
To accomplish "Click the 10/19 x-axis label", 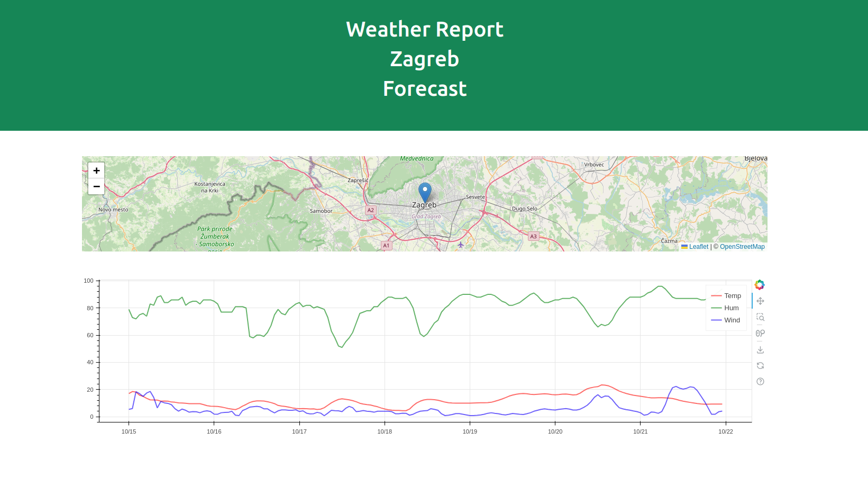I will pos(470,431).
